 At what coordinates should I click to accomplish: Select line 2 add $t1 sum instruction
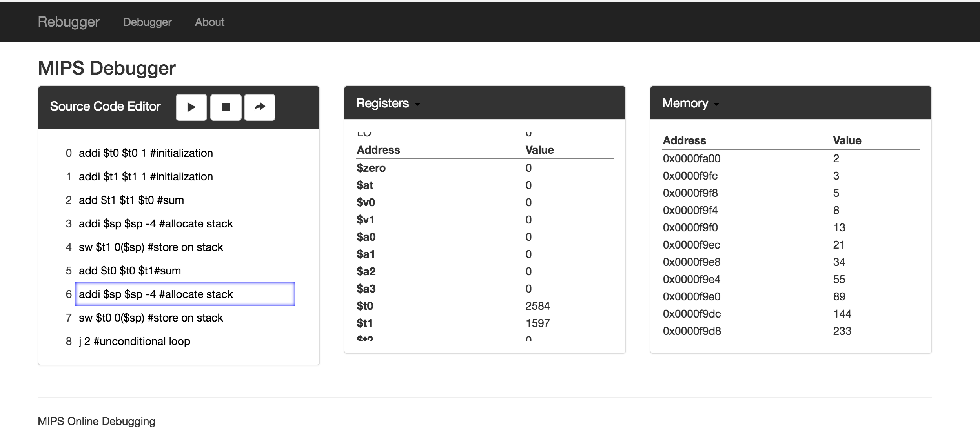(x=131, y=200)
